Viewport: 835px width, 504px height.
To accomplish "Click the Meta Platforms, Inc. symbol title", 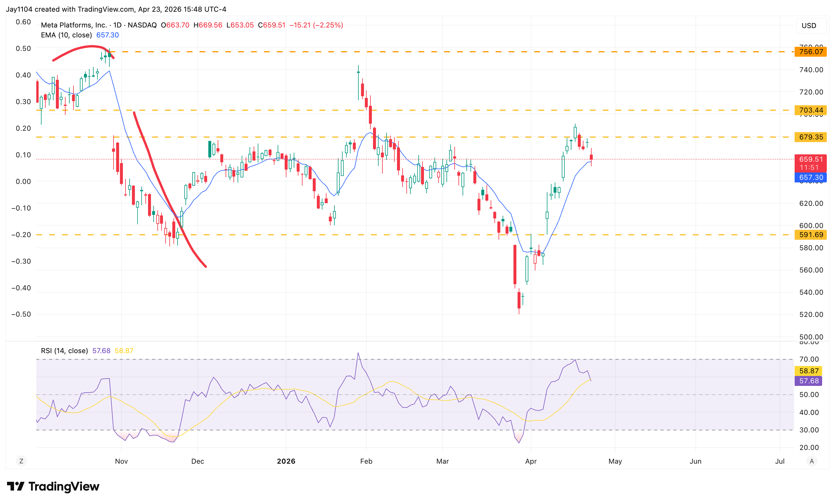I will [74, 25].
